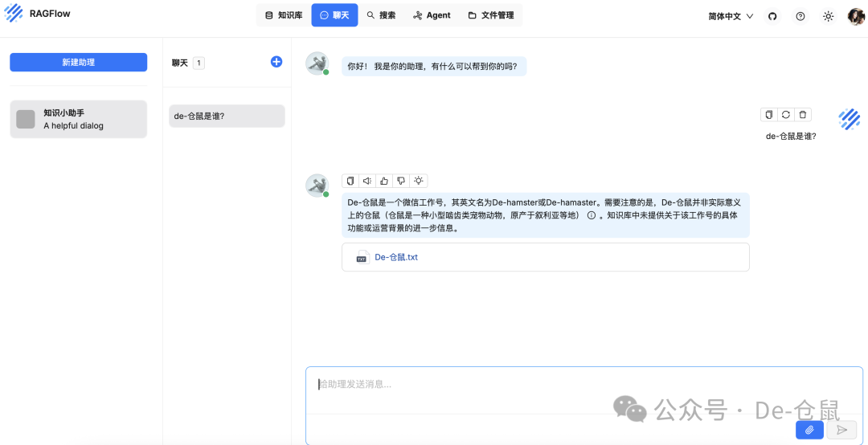Add a new chat with the plus icon
The image size is (868, 445).
(276, 62)
